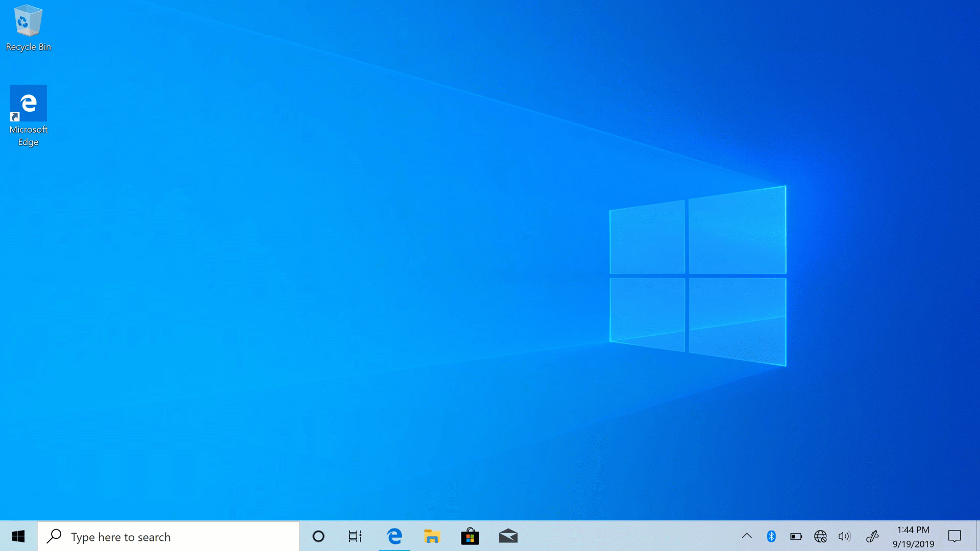The image size is (980, 551).
Task: Click the network/language indicator icon
Action: click(x=820, y=536)
